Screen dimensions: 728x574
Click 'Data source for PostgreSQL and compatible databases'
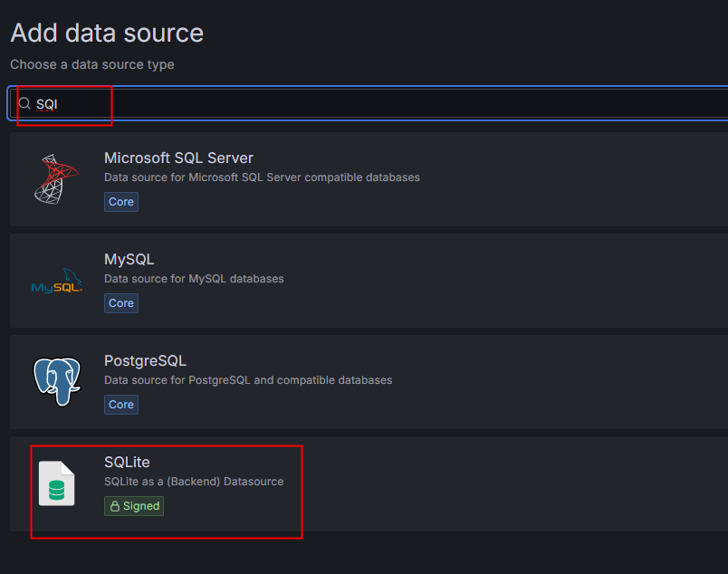(248, 380)
